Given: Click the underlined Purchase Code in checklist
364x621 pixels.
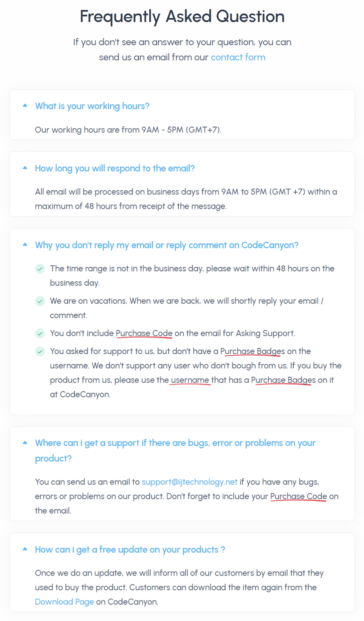Looking at the screenshot, I should click(x=144, y=333).
